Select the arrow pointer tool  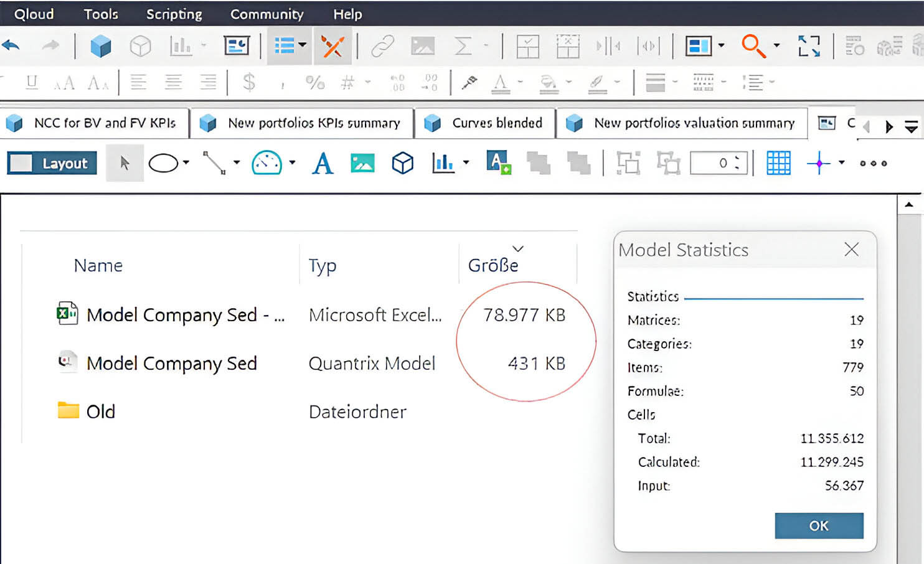(125, 164)
